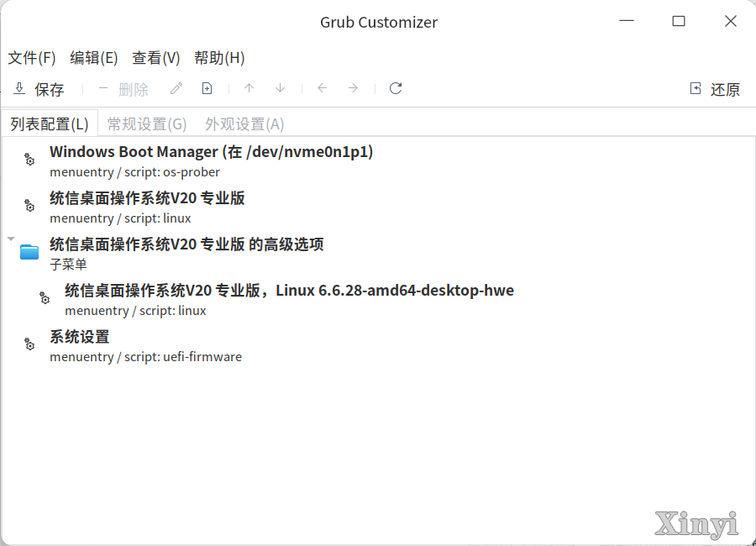Screen dimensions: 756x546
Task: Click the pencil edit icon in toolbar
Action: [x=176, y=89]
